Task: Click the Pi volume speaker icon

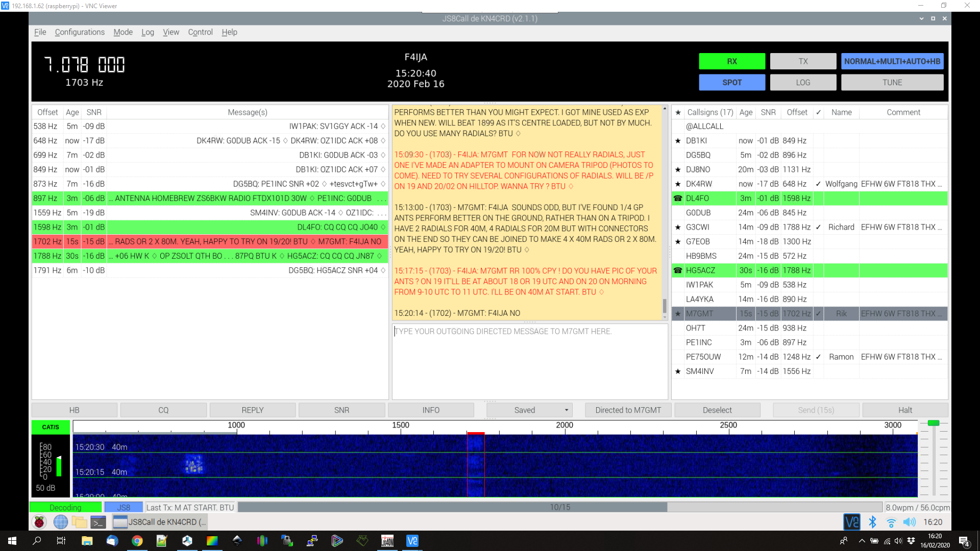Action: (909, 522)
